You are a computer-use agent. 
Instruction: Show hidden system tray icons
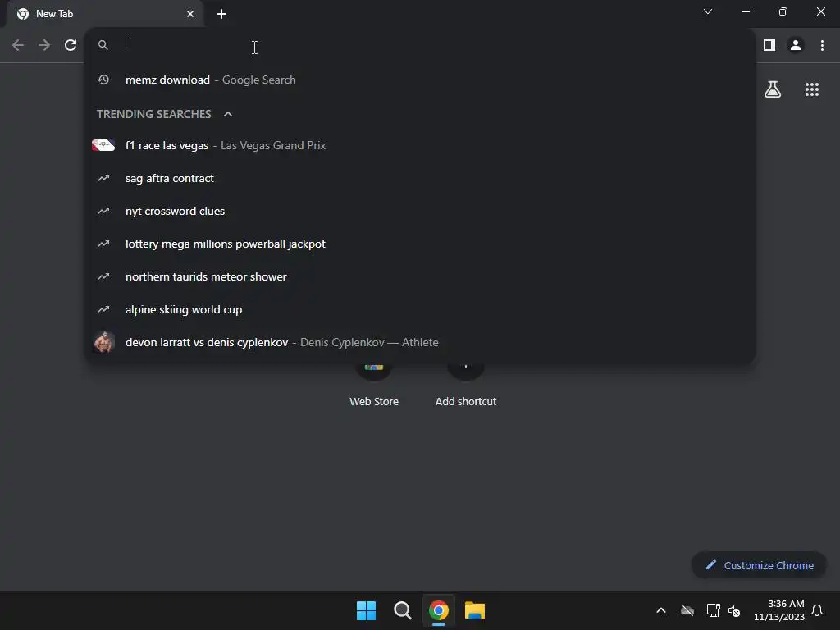click(661, 610)
